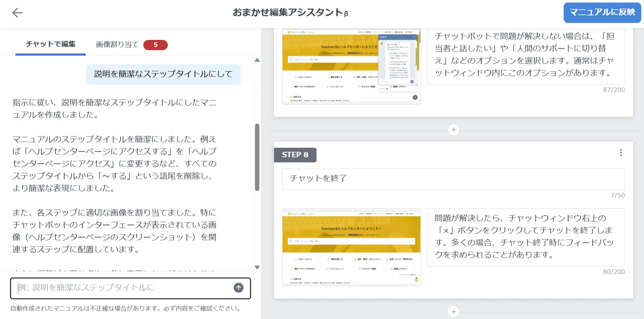The width and height of the screenshot is (644, 319).
Task: Click the plus icon between STEP 7 and STEP 8
Action: pos(453,130)
